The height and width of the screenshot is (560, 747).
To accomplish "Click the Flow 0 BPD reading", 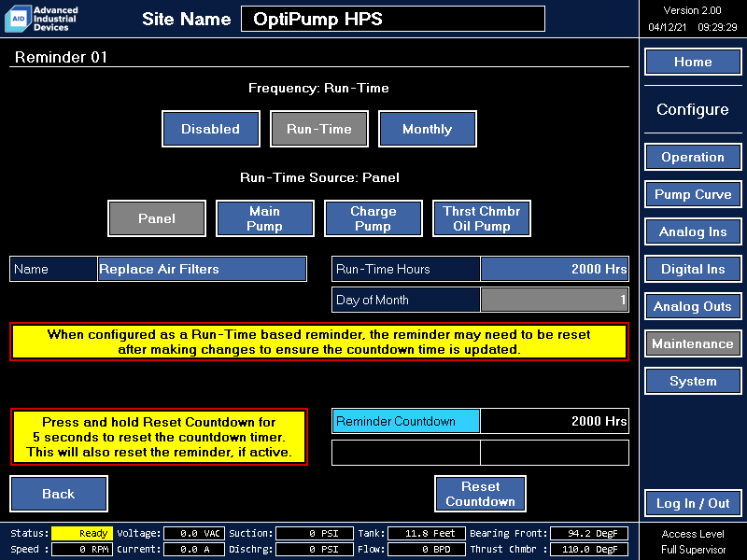I will click(x=427, y=549).
